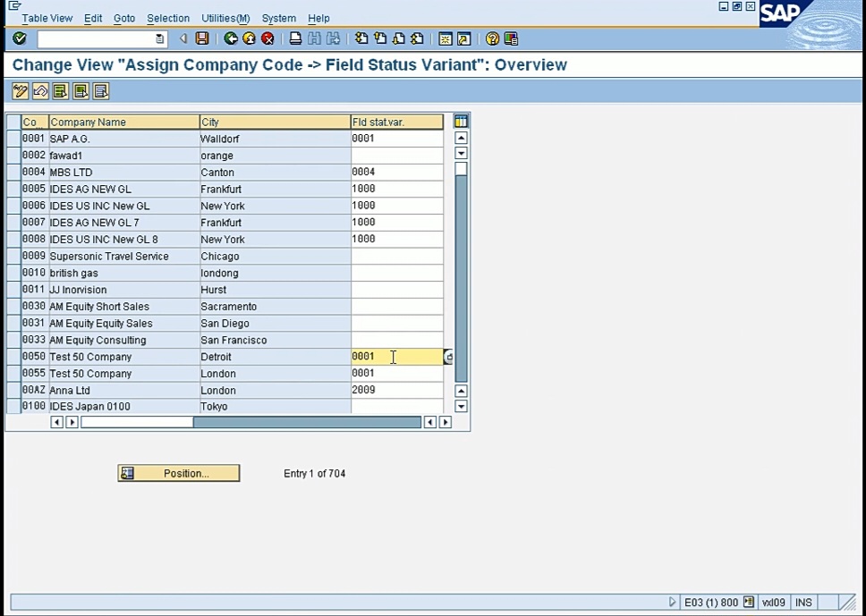Open the System menu
The height and width of the screenshot is (616, 866).
coord(279,18)
